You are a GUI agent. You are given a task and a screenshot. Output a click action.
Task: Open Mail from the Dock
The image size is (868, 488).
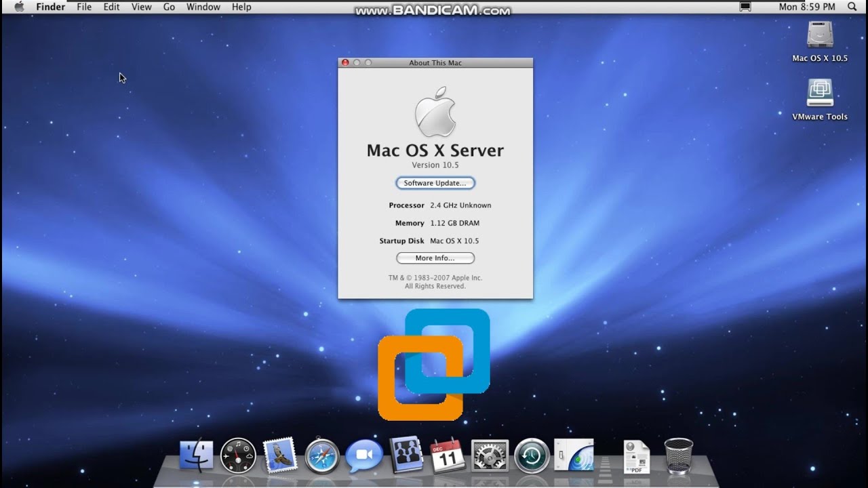(x=279, y=455)
